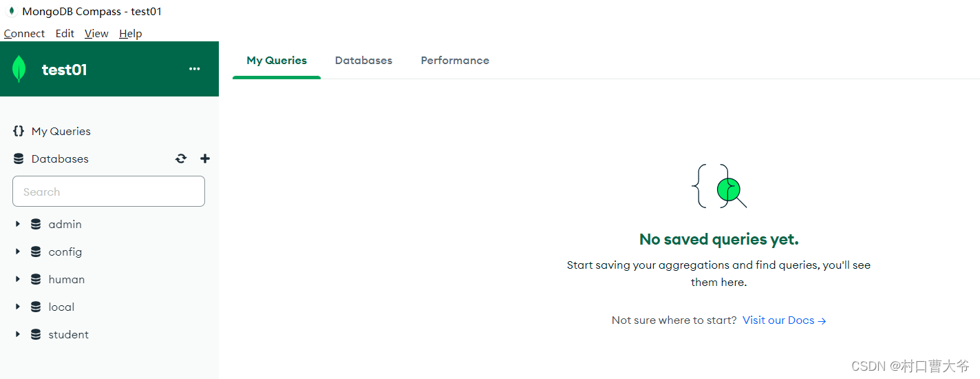Expand the local database arrow
Image resolution: width=980 pixels, height=379 pixels.
coord(18,307)
